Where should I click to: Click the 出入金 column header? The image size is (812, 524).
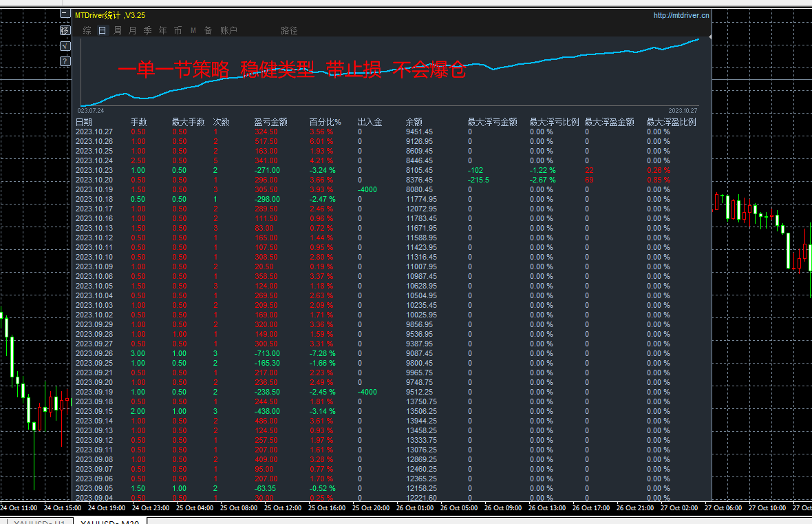(x=370, y=123)
